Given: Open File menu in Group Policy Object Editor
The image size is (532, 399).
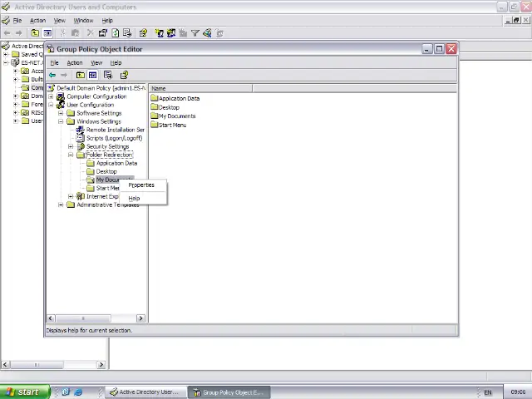Looking at the screenshot, I should click(x=54, y=63).
